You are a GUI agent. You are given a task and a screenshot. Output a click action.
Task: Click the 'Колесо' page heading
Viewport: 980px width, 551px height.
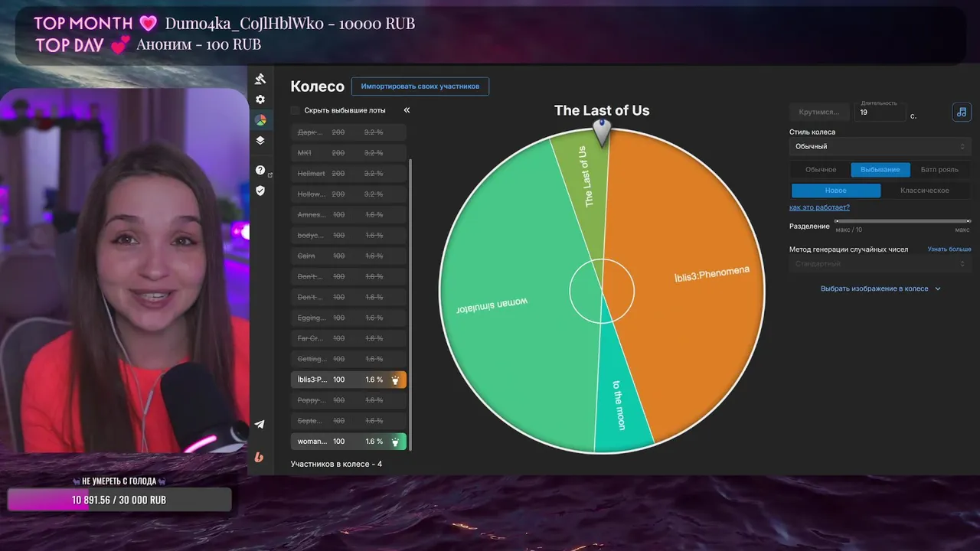(x=317, y=86)
